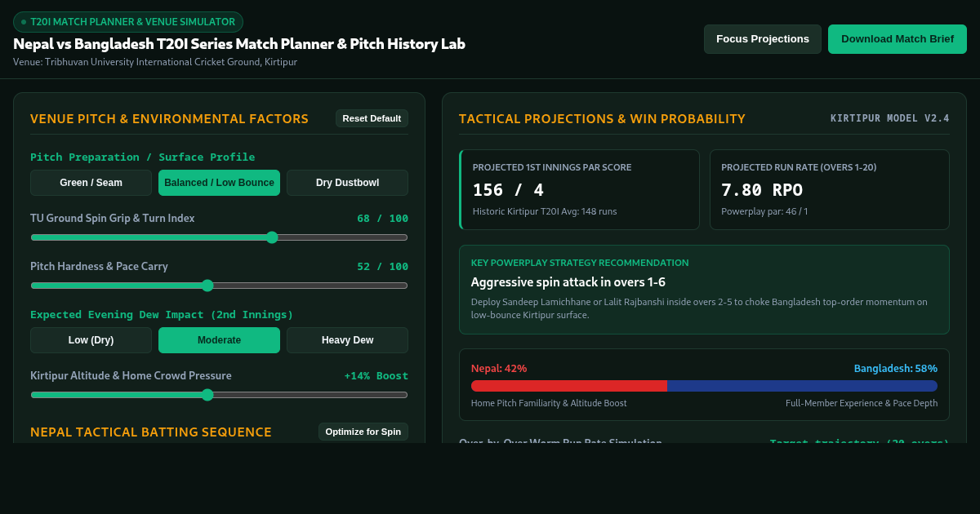Select Heavy Dew option
The height and width of the screenshot is (514, 980).
click(x=347, y=340)
